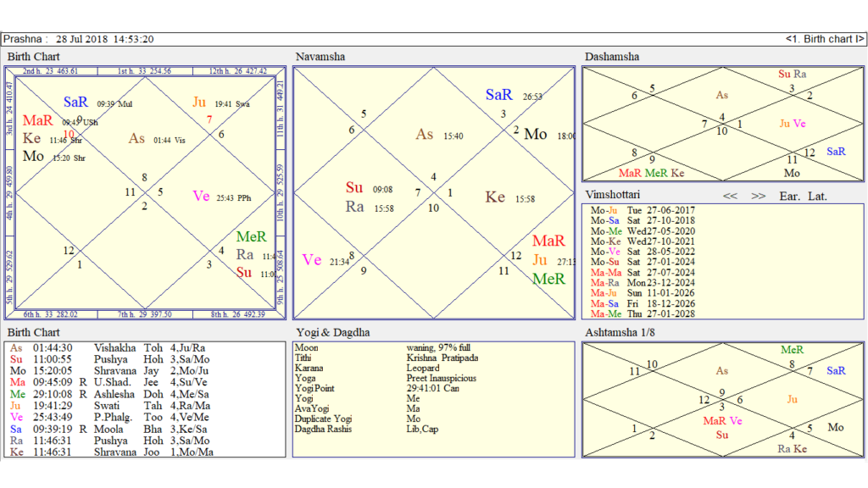The width and height of the screenshot is (868, 488).
Task: Click the 'Lat.' Vimshottari button
Action: click(817, 196)
